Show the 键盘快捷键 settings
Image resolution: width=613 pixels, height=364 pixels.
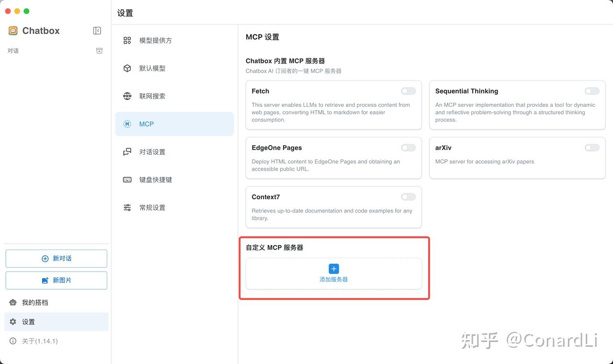tap(174, 180)
